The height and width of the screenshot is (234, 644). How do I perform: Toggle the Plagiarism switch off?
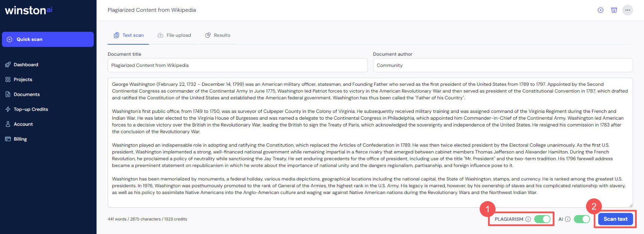542,219
